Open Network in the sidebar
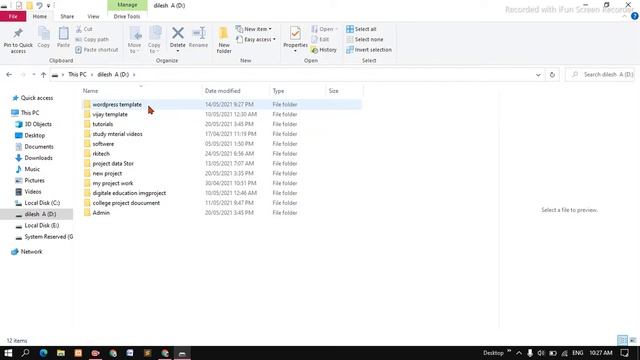This screenshot has height=360, width=640. [x=31, y=251]
